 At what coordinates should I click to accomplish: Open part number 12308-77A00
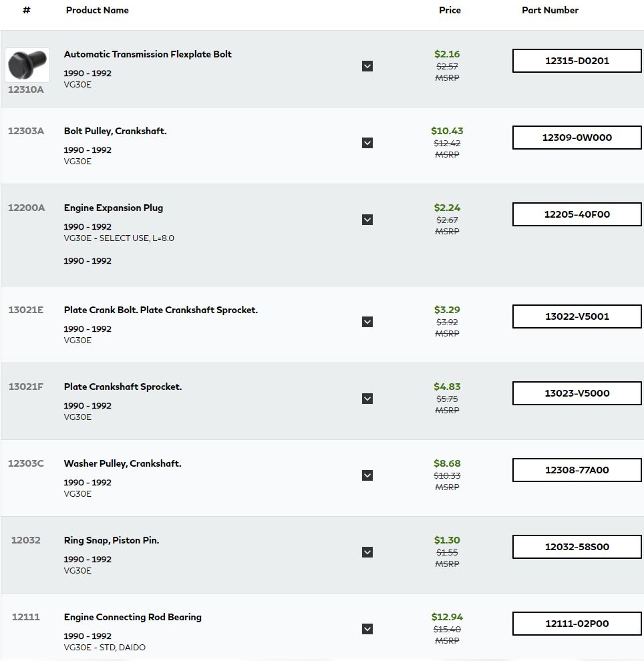577,470
